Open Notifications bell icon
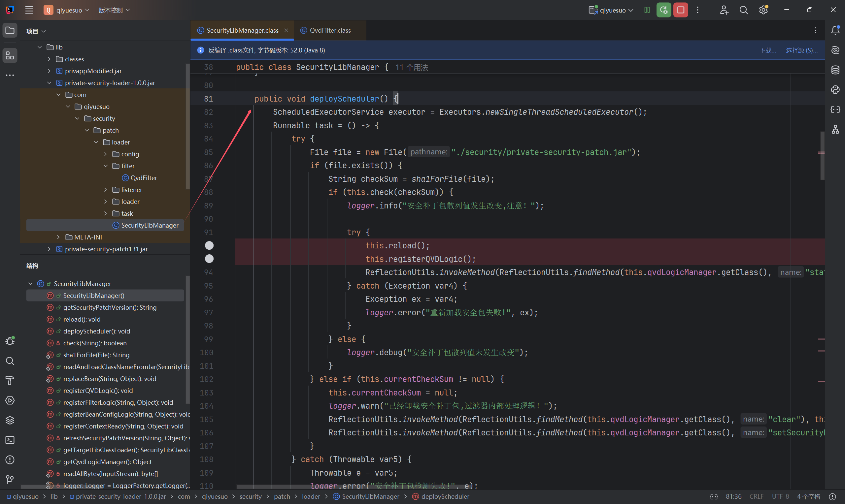Viewport: 845px width, 504px height. tap(835, 30)
